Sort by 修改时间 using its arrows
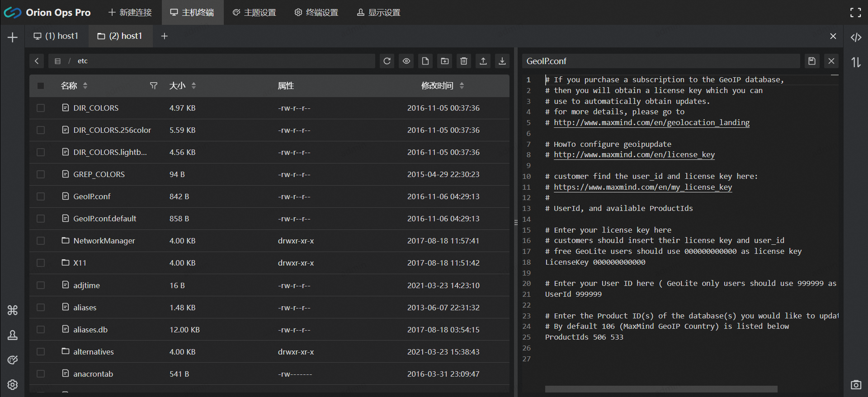Screen dimensions: 868x397 pyautogui.click(x=462, y=86)
